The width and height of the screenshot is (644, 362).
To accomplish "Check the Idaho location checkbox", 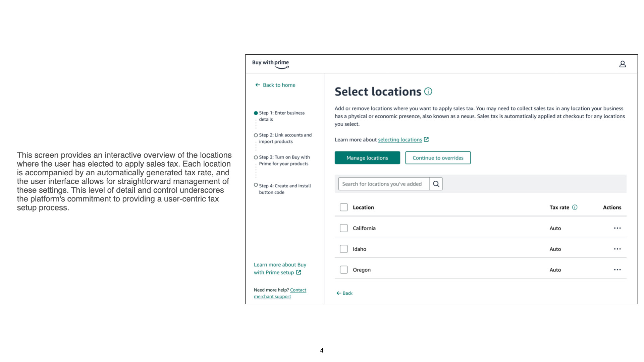I will 343,249.
